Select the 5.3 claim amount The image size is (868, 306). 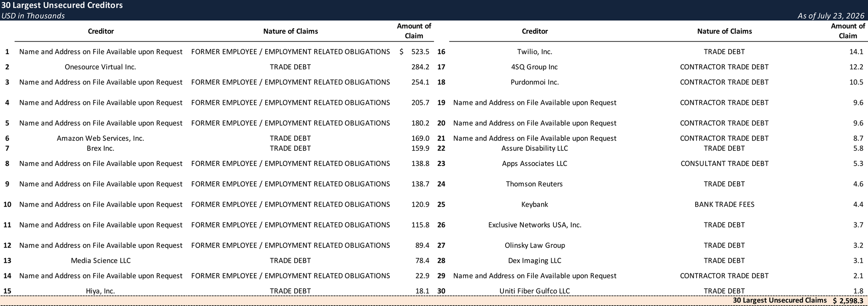click(858, 163)
